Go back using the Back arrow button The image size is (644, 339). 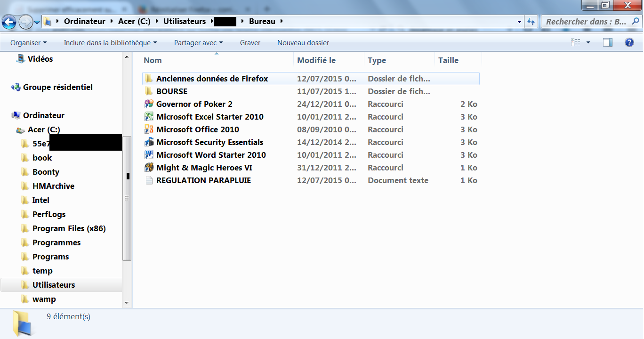[9, 22]
